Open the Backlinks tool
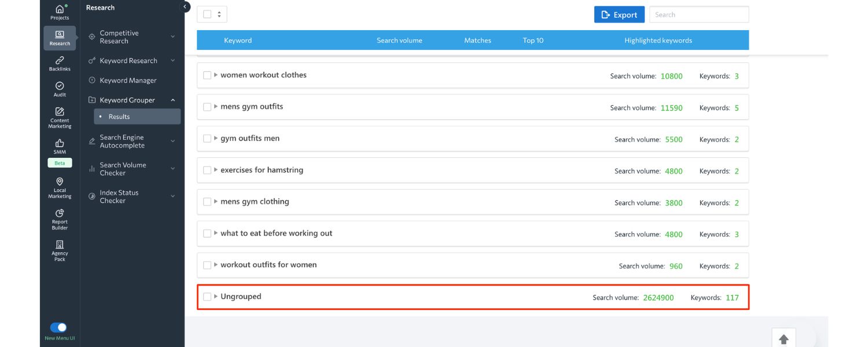Viewport: 868px width, 347px height. tap(59, 62)
